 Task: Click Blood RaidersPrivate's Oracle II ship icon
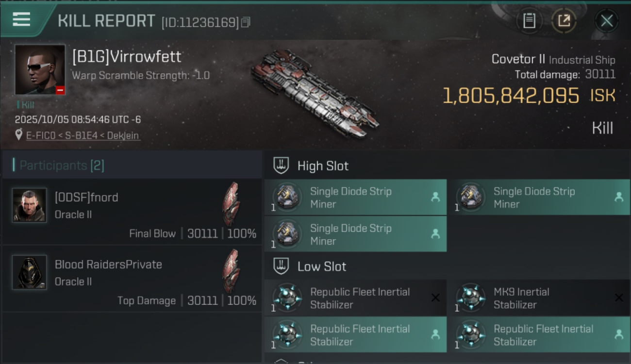(231, 271)
